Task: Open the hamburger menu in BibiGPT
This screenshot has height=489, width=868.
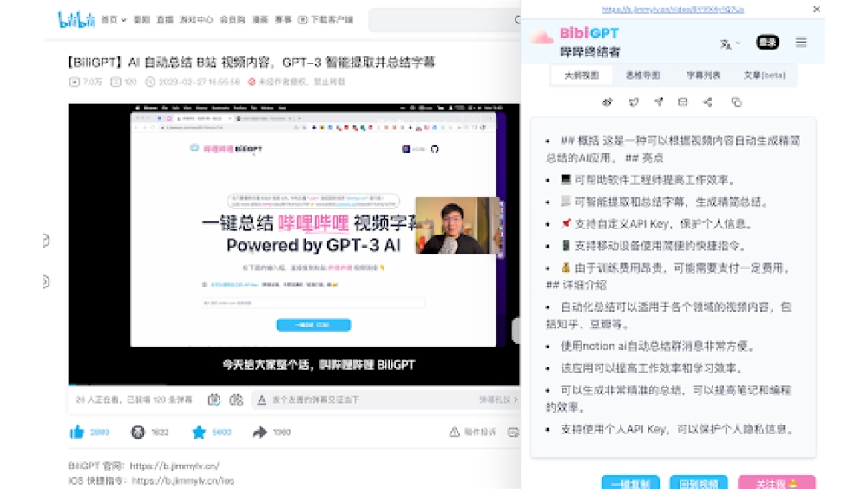Action: coord(801,42)
